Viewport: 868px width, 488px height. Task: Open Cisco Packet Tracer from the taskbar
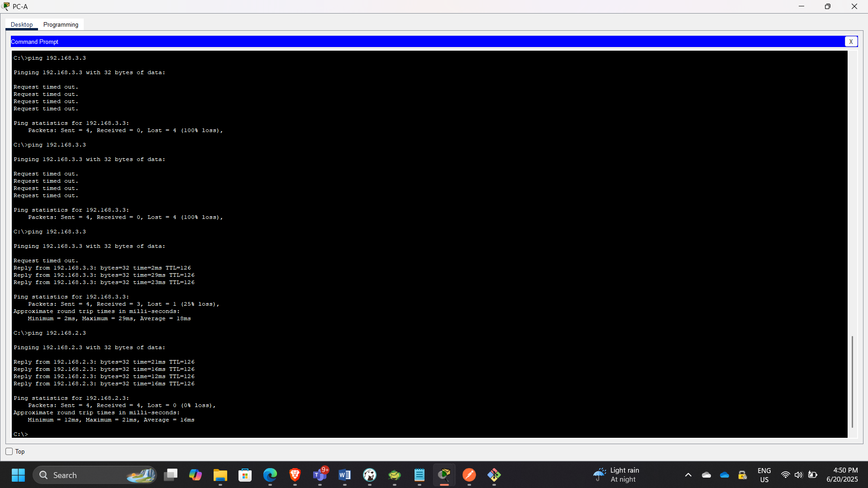click(x=445, y=475)
